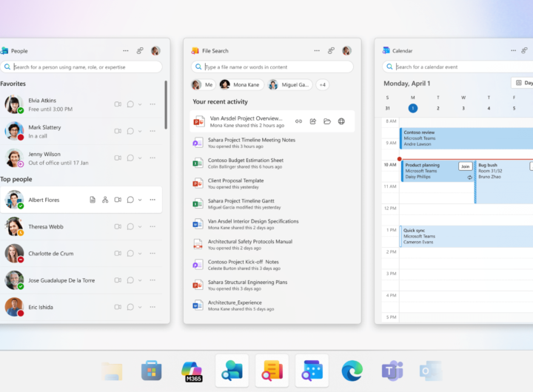Expand chat options chevron for Jenny Wilson
533x392 pixels.
point(141,158)
